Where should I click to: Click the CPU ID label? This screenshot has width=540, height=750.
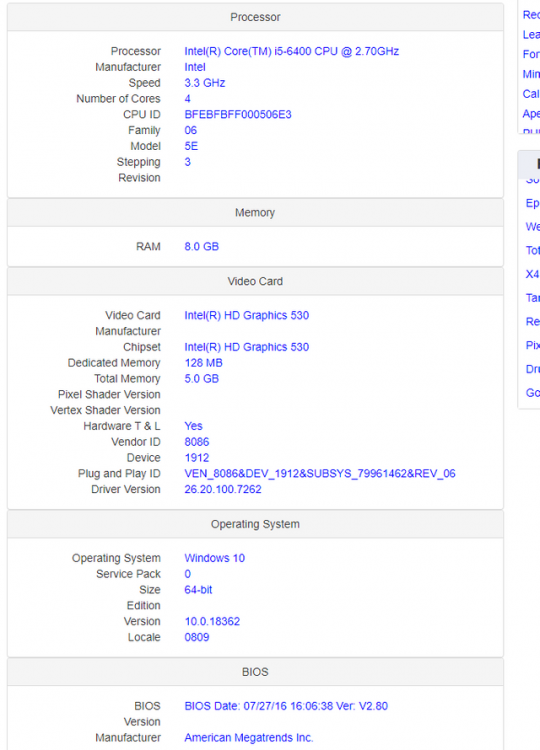tap(142, 114)
